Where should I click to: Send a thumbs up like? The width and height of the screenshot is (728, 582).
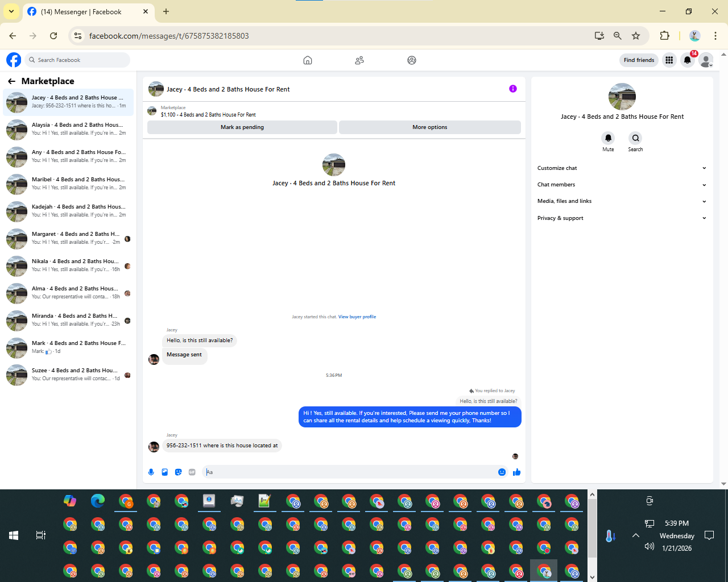[x=516, y=472]
